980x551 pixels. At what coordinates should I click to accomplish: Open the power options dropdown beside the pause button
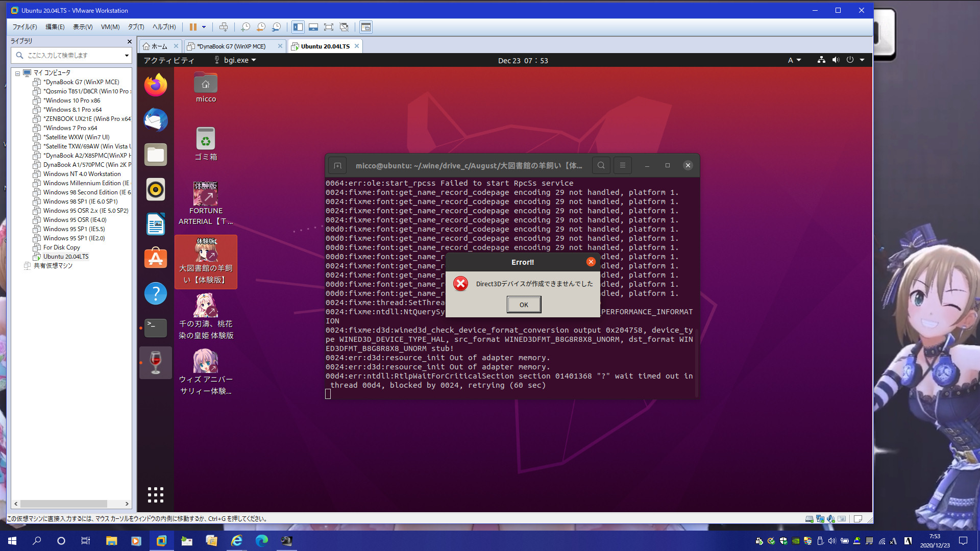tap(204, 27)
